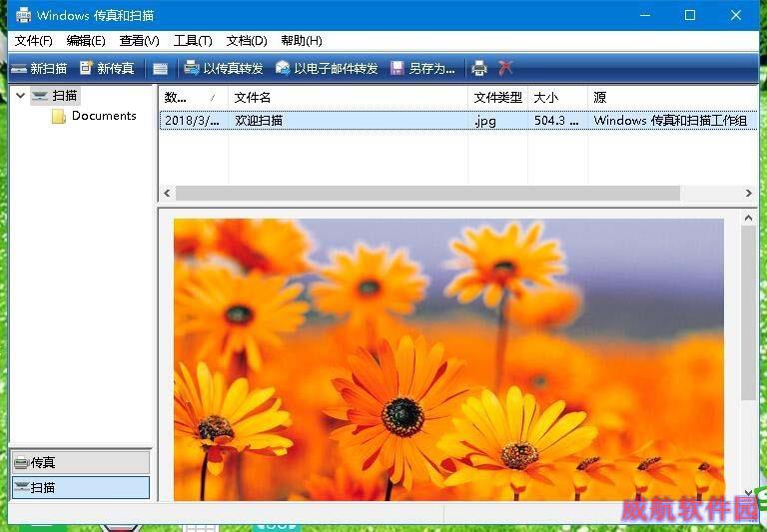
Task: Click the 2018/3/... date cell
Action: 192,121
